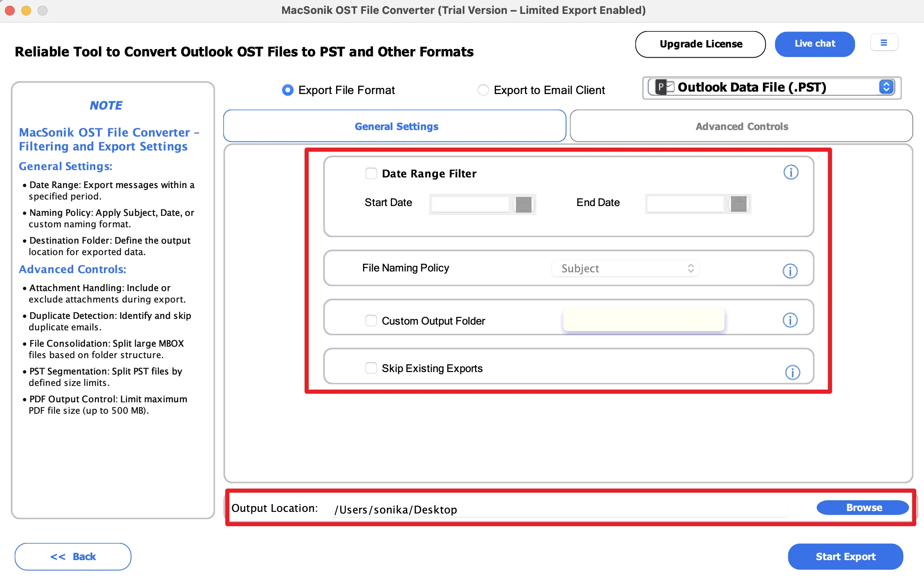Image resolution: width=924 pixels, height=583 pixels.
Task: Click the Output Location path field
Action: [x=560, y=509]
